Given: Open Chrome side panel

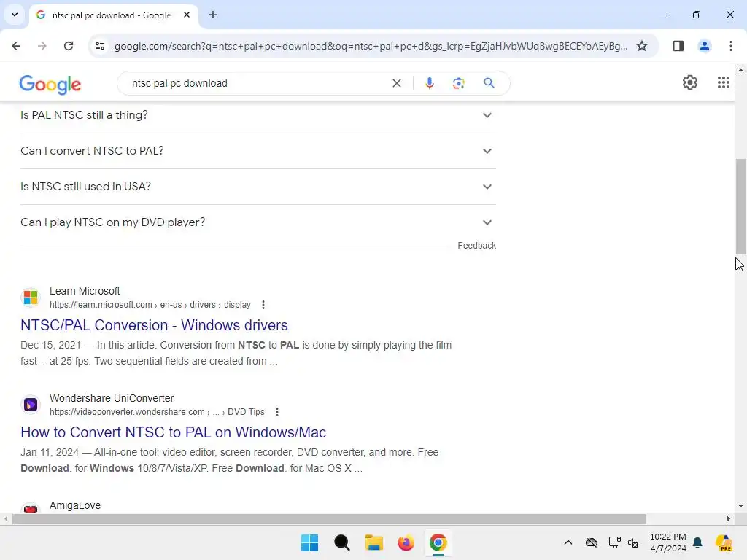Looking at the screenshot, I should pyautogui.click(x=678, y=46).
